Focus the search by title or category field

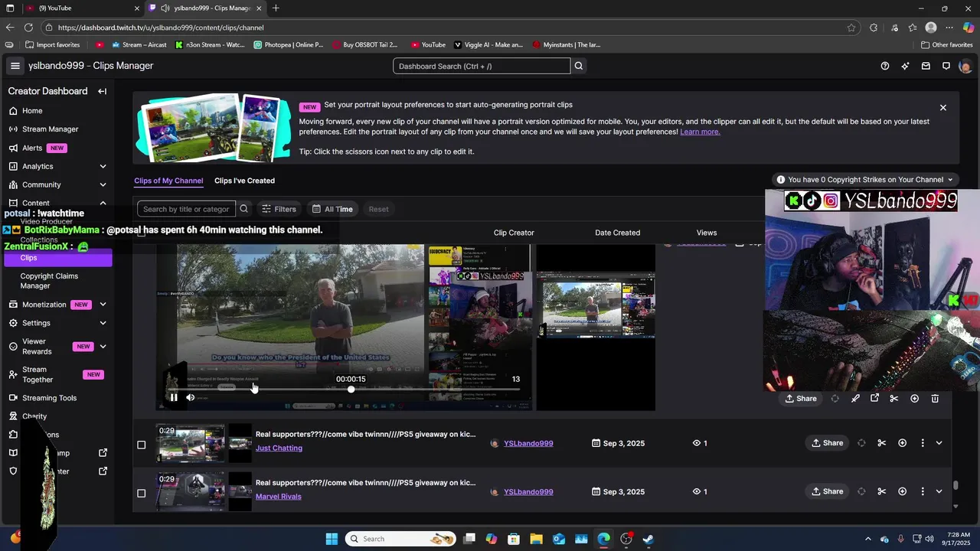click(186, 209)
